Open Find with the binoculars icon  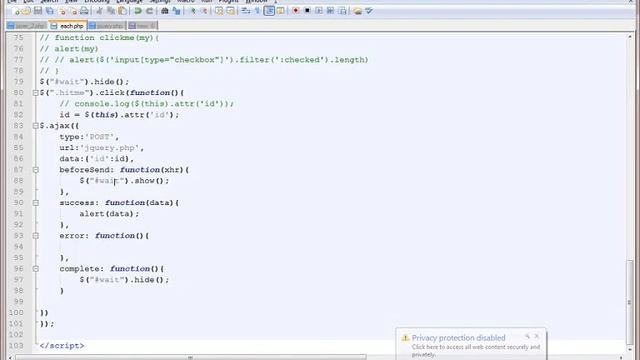click(164, 11)
